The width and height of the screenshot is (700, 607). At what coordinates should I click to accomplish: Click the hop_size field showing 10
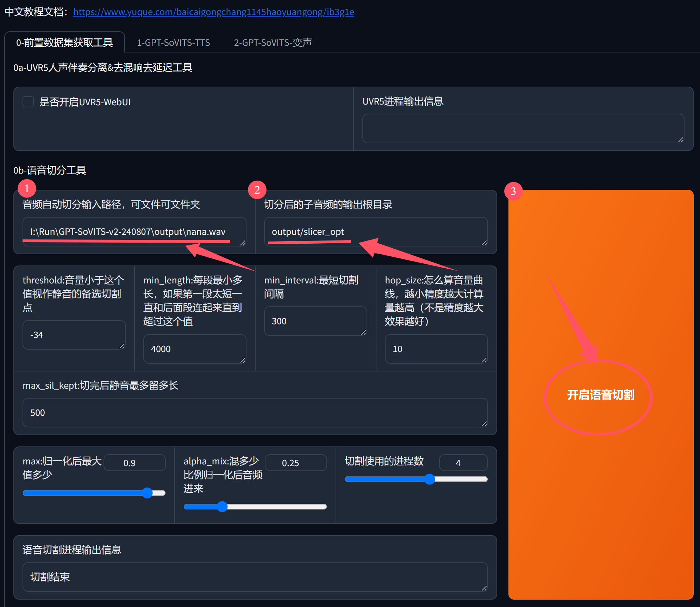point(436,349)
